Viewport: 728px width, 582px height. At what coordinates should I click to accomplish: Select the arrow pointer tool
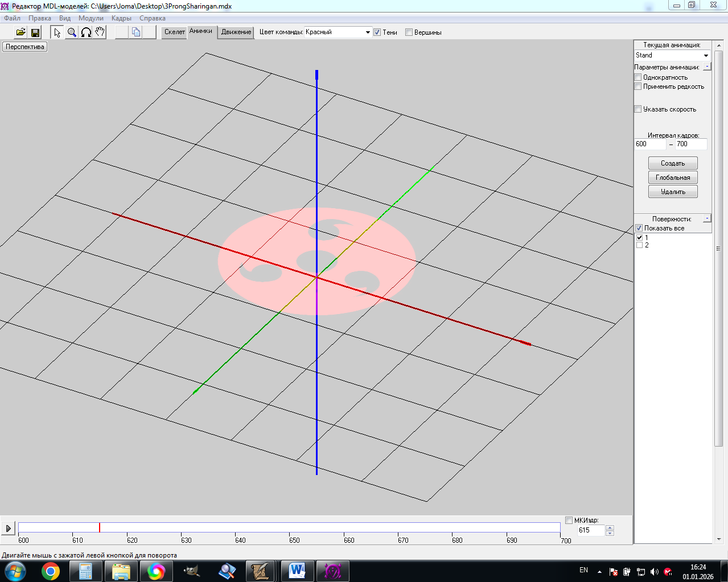point(57,32)
